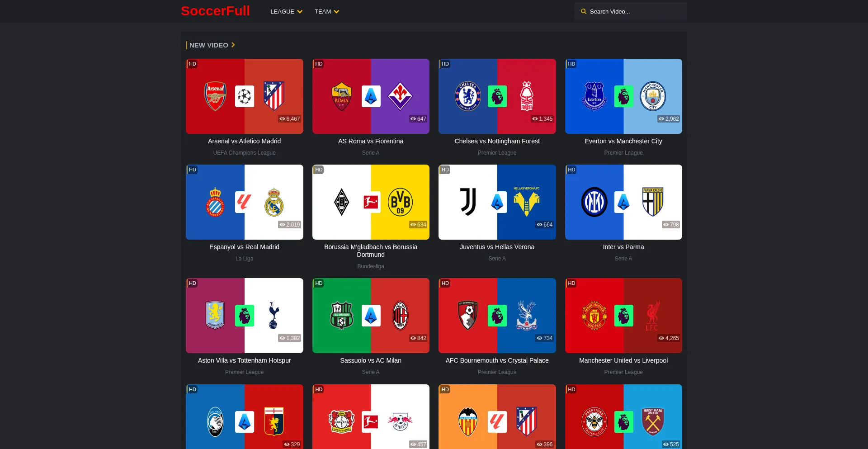Click the 4,265 views badge
The width and height of the screenshot is (868, 449).
point(669,338)
